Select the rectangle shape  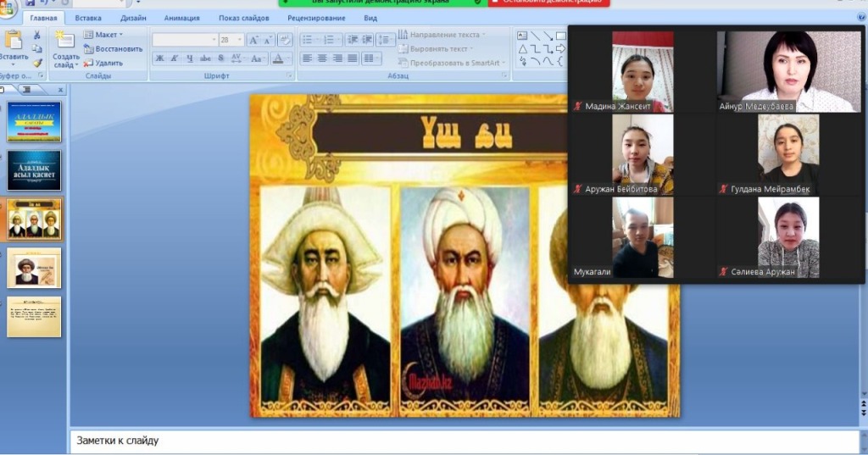[561, 36]
